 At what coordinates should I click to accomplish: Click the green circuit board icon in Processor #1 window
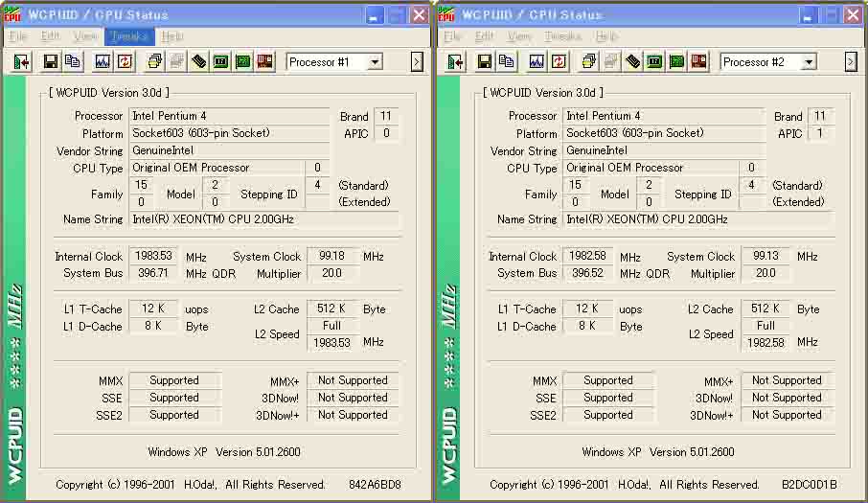click(243, 61)
